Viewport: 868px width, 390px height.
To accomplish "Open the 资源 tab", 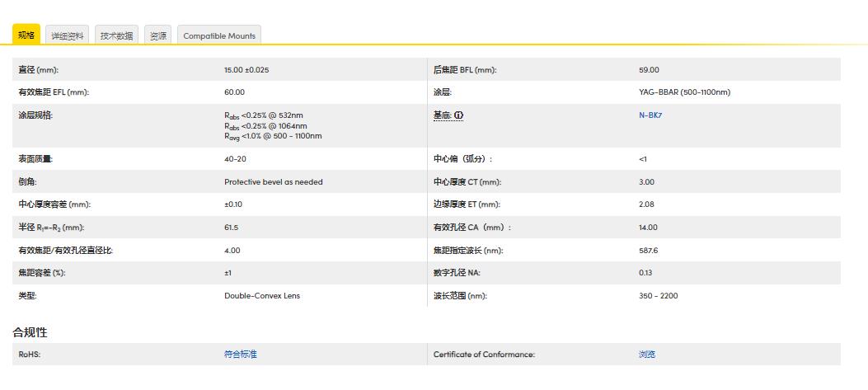I will coord(157,35).
